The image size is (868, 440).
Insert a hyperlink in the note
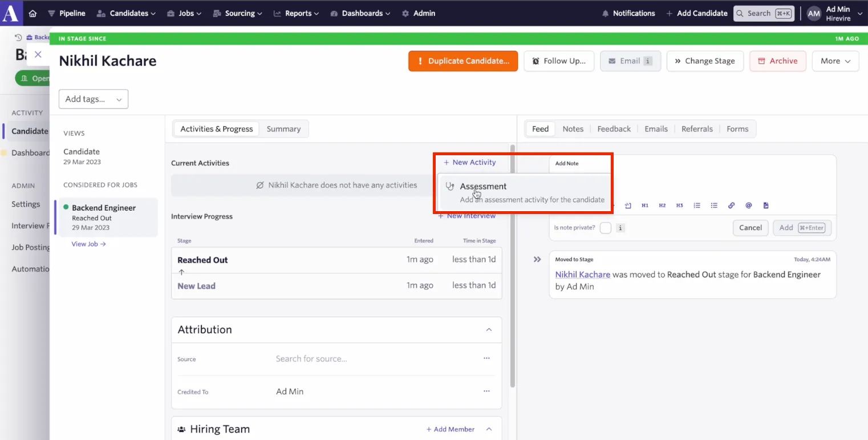click(x=731, y=205)
